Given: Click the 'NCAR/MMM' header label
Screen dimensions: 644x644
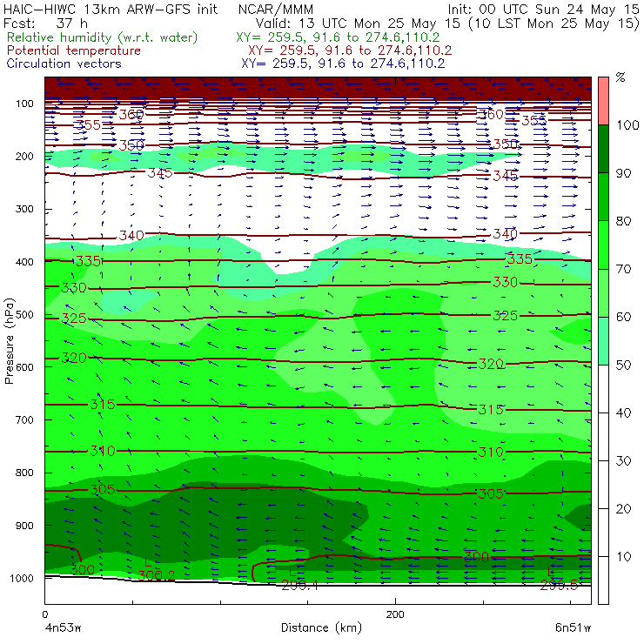Looking at the screenshot, I should click(x=276, y=10).
